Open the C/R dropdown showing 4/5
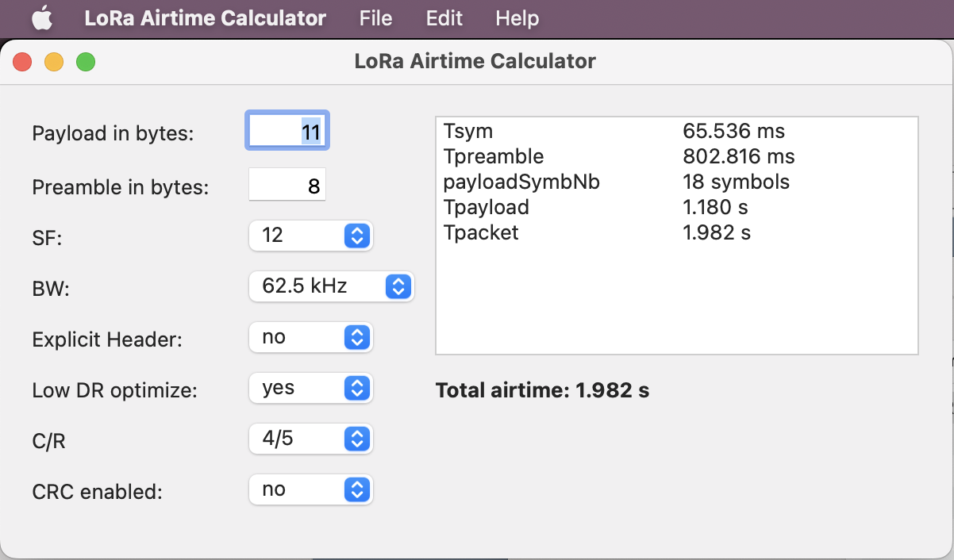This screenshot has width=954, height=560. (310, 439)
